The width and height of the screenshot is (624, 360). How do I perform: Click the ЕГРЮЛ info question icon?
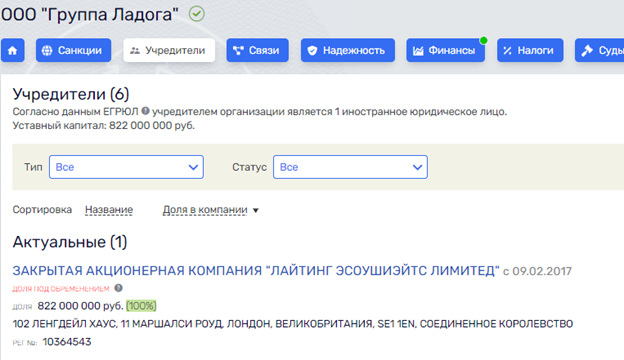(x=145, y=111)
